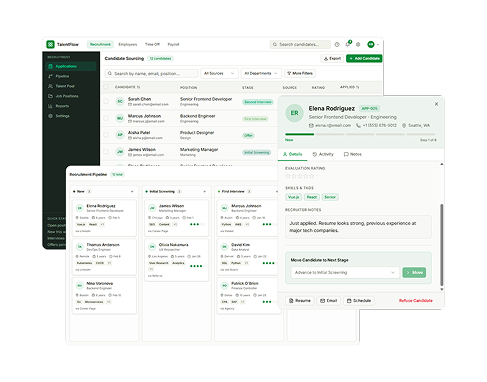This screenshot has height=382, width=487.
Task: Open the Activity tab in detail panel
Action: (x=323, y=154)
